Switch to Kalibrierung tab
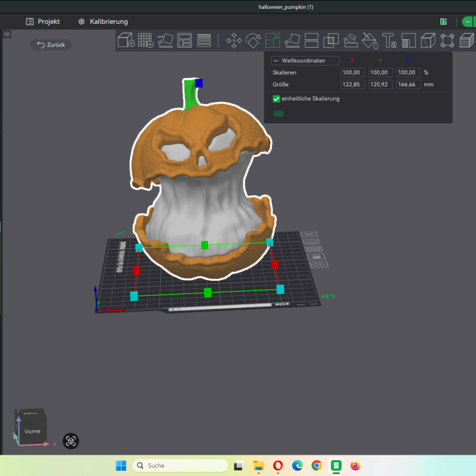 pyautogui.click(x=103, y=21)
